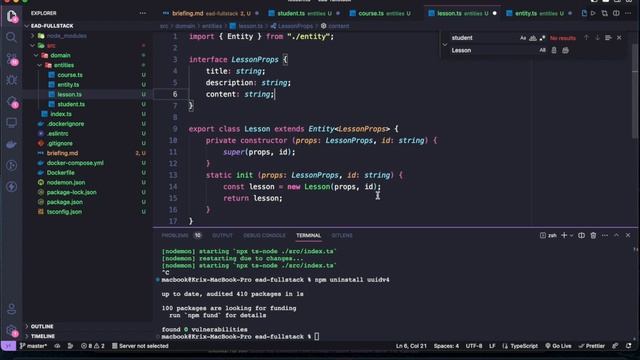Go to previous find match arrow

pos(586,38)
